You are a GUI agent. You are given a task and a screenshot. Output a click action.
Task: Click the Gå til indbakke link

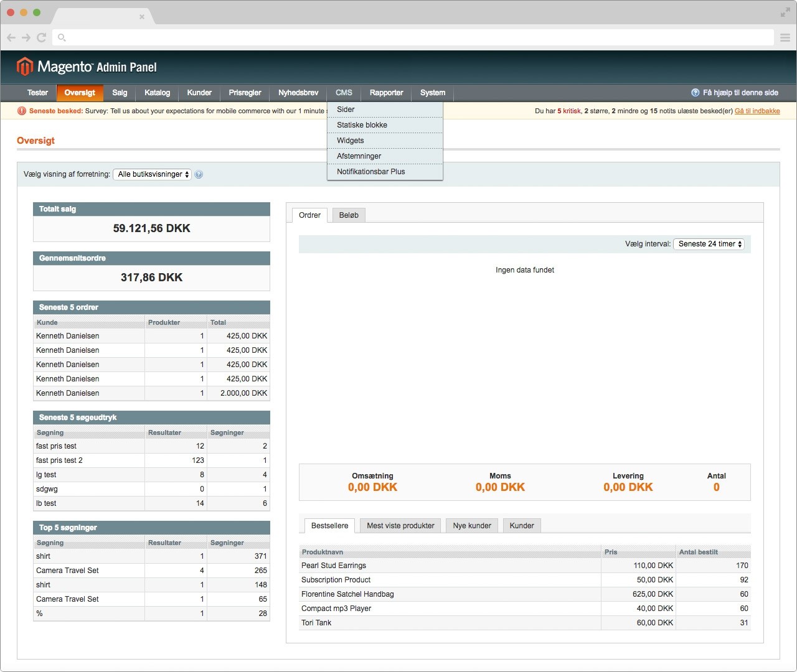point(757,111)
